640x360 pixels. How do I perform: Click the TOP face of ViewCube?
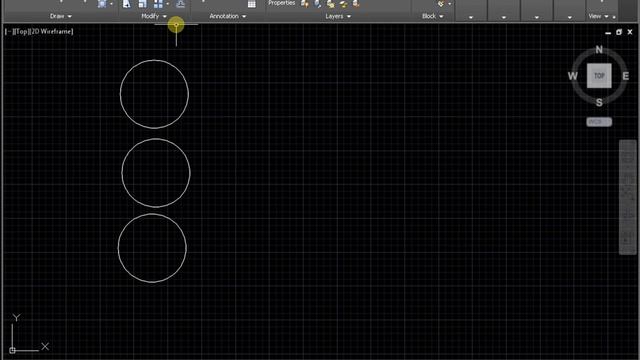tap(599, 76)
